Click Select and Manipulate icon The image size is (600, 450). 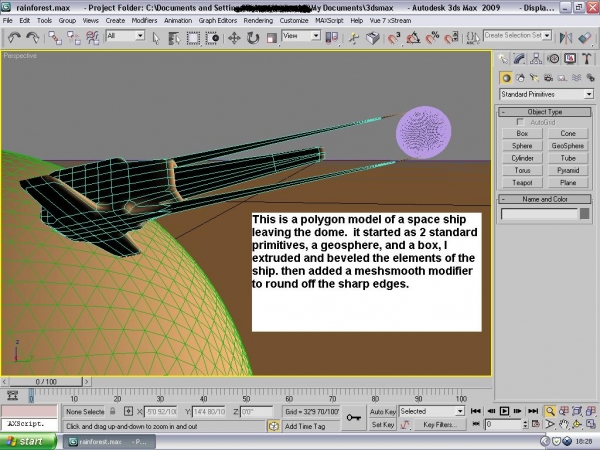[354, 38]
